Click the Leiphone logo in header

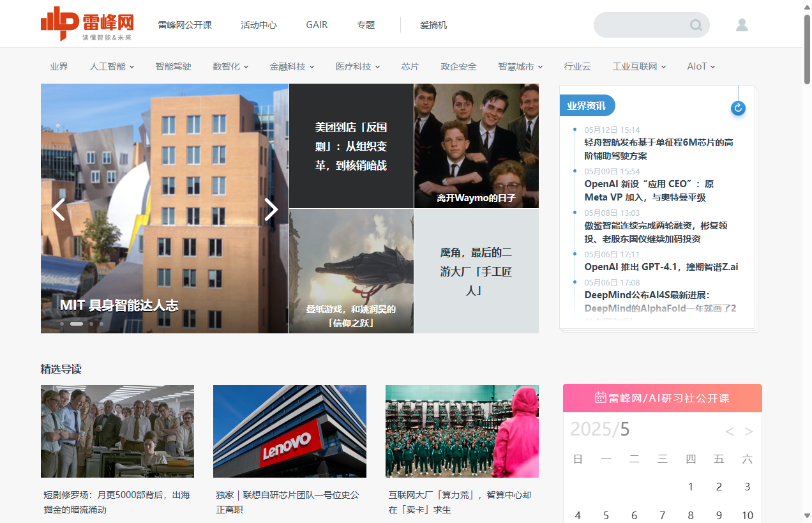87,24
